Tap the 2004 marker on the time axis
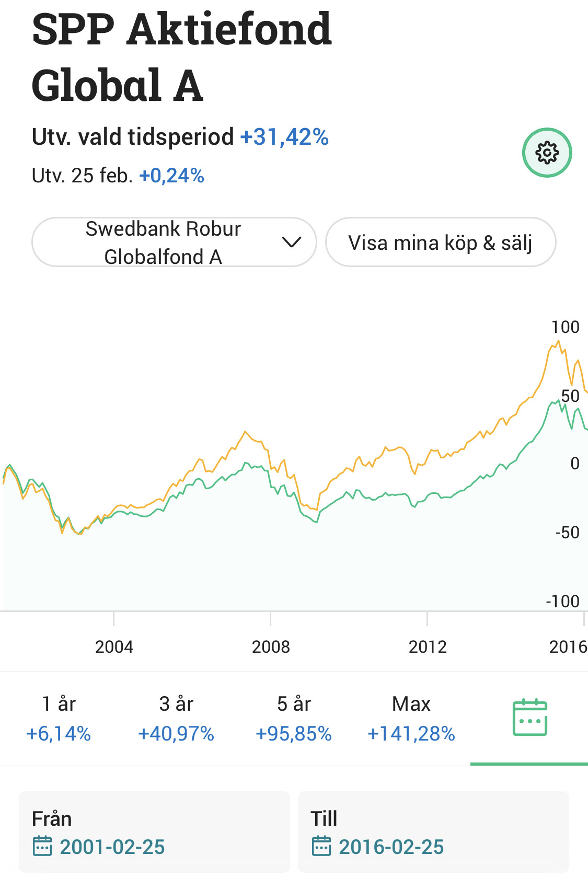 (x=114, y=646)
